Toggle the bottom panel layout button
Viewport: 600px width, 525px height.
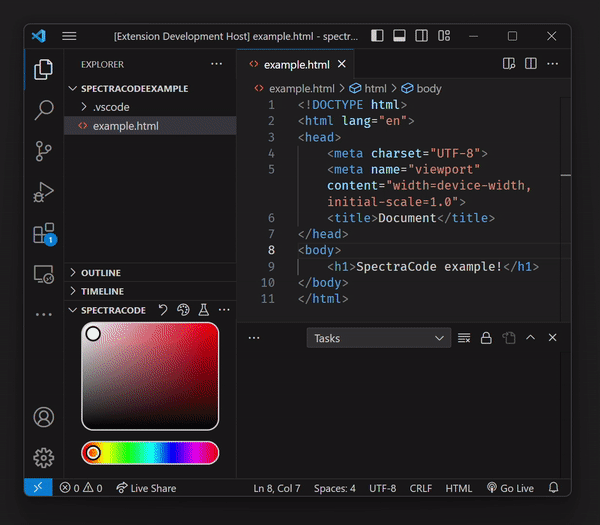pyautogui.click(x=399, y=36)
